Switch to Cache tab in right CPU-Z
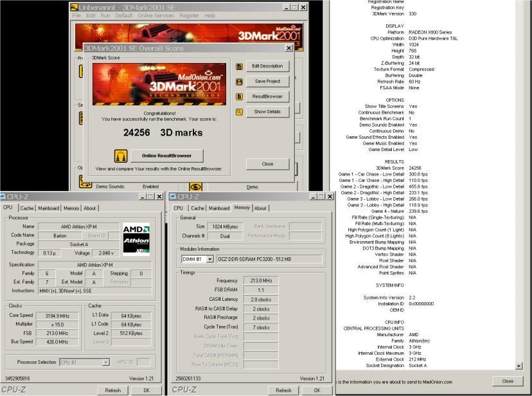 [197, 208]
